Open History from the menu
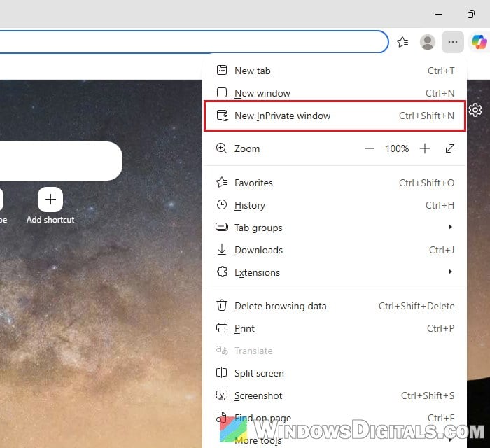This screenshot has width=490, height=448. (x=335, y=205)
